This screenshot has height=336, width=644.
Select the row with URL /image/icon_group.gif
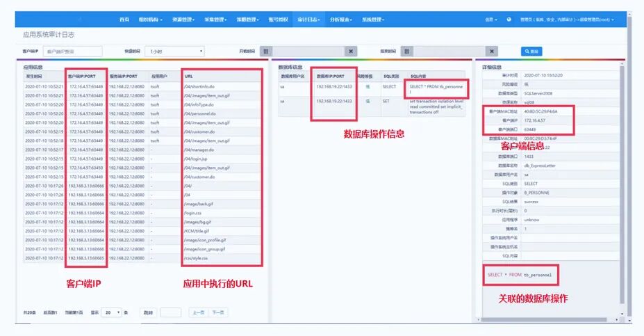click(x=142, y=249)
